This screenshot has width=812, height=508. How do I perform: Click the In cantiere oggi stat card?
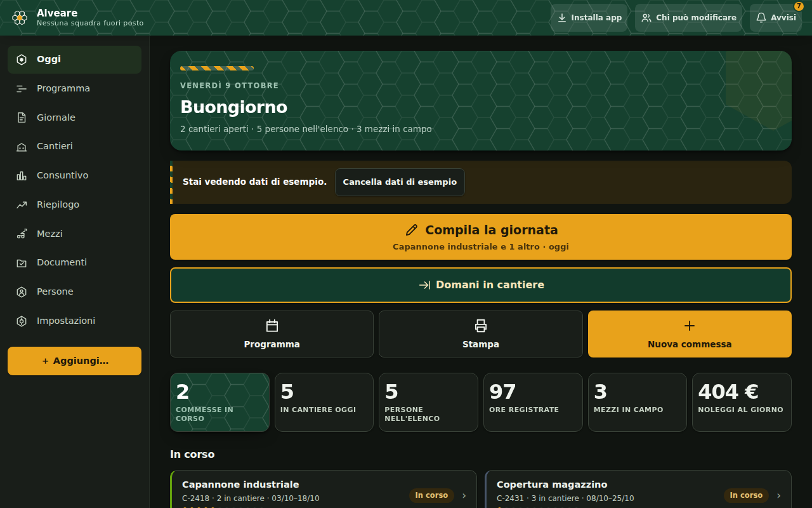(x=324, y=402)
